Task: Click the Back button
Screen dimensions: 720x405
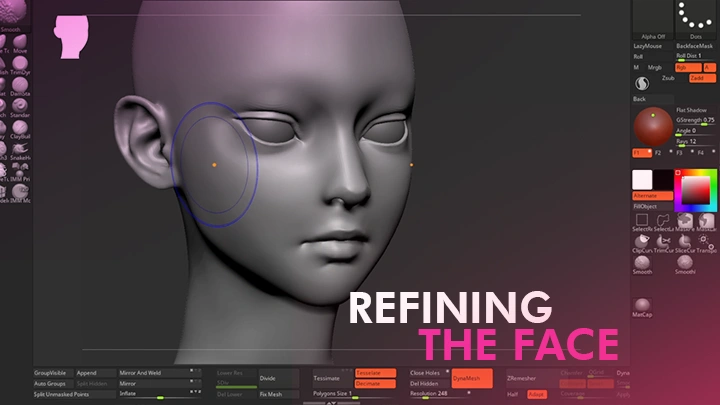Action: coord(652,99)
